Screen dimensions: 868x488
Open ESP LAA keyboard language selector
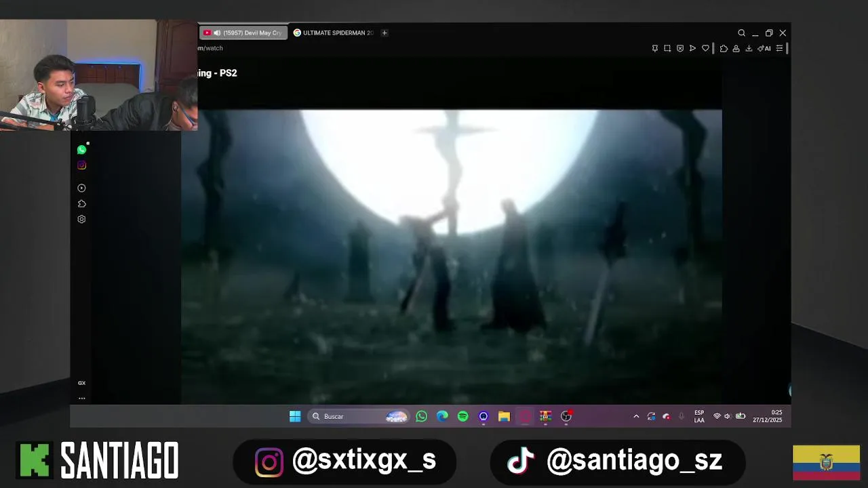click(699, 416)
